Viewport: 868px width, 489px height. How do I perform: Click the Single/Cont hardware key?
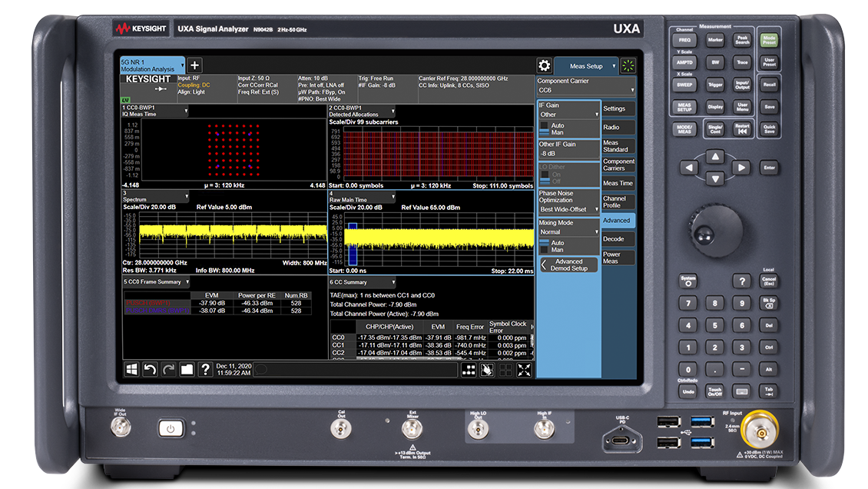(715, 128)
